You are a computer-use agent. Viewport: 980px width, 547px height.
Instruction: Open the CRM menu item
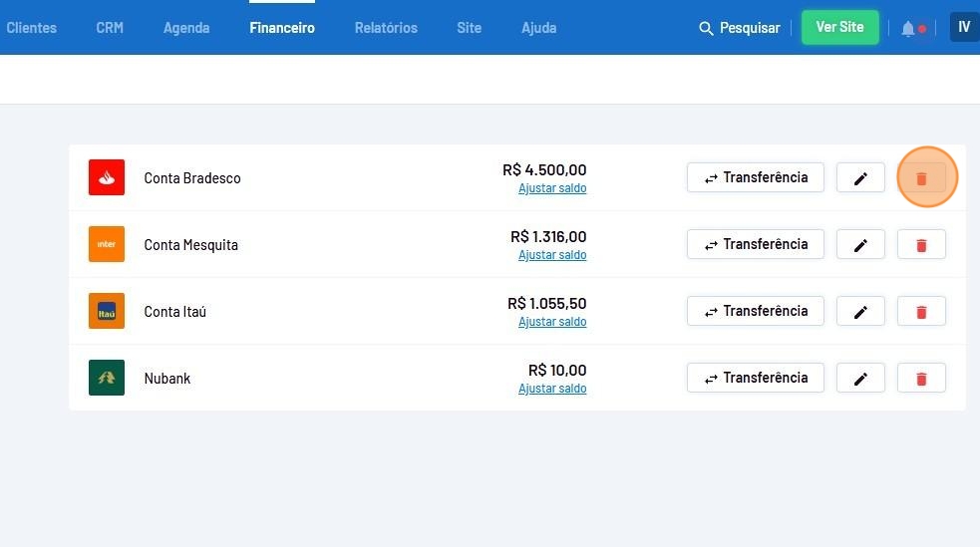click(110, 28)
